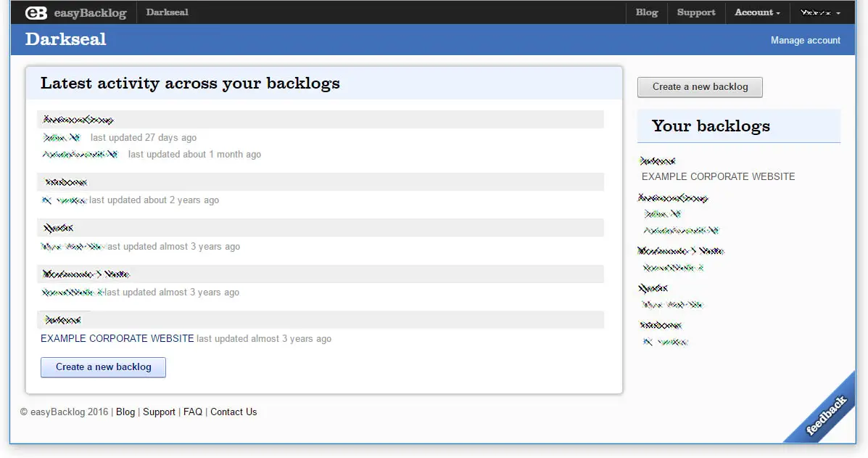The height and width of the screenshot is (458, 868).
Task: Select the 'last updated 27 days ago' text
Action: click(144, 137)
